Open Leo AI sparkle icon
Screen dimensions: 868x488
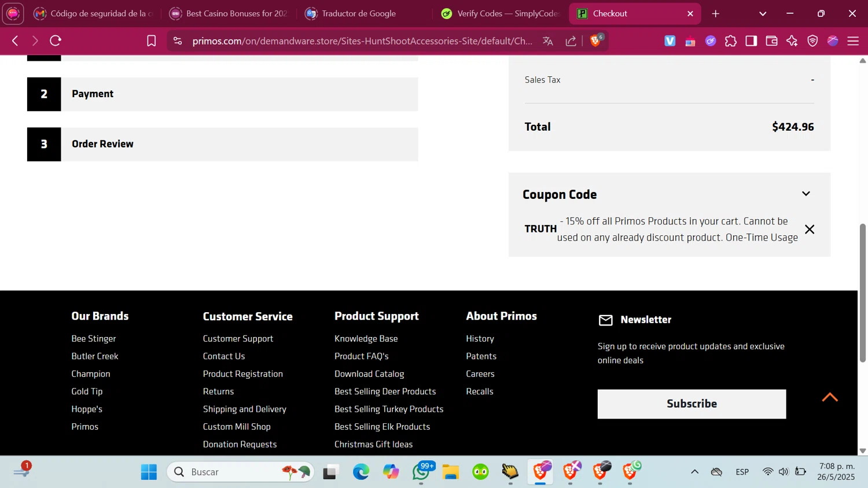point(792,40)
